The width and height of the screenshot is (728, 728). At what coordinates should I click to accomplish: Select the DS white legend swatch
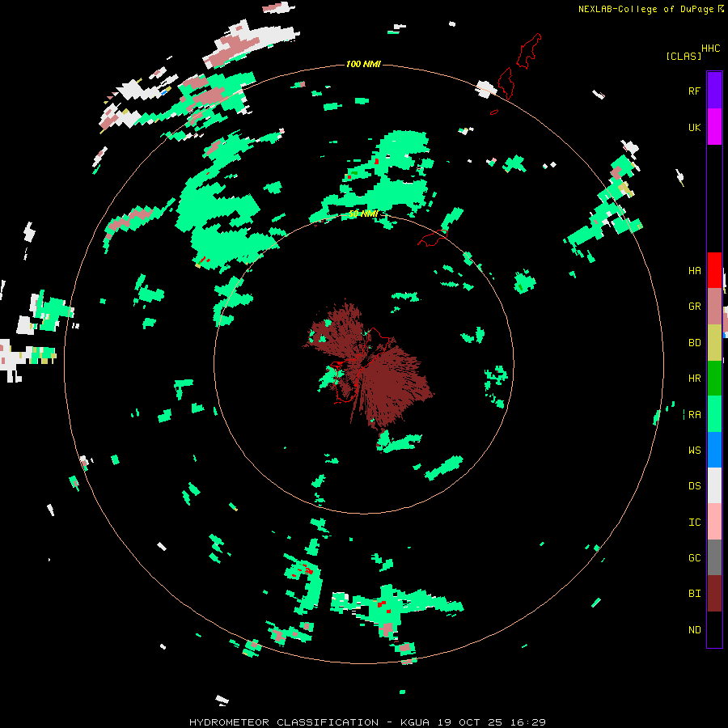click(714, 485)
